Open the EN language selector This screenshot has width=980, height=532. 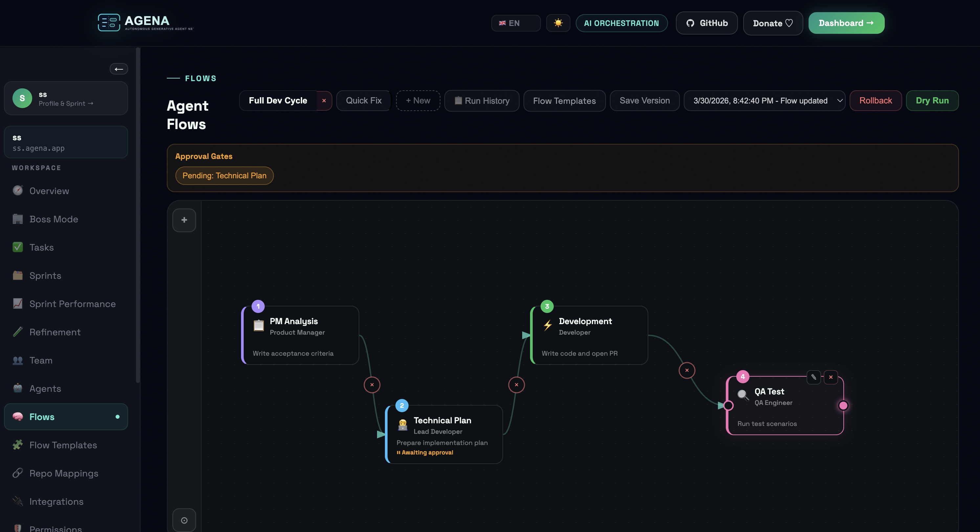point(516,23)
